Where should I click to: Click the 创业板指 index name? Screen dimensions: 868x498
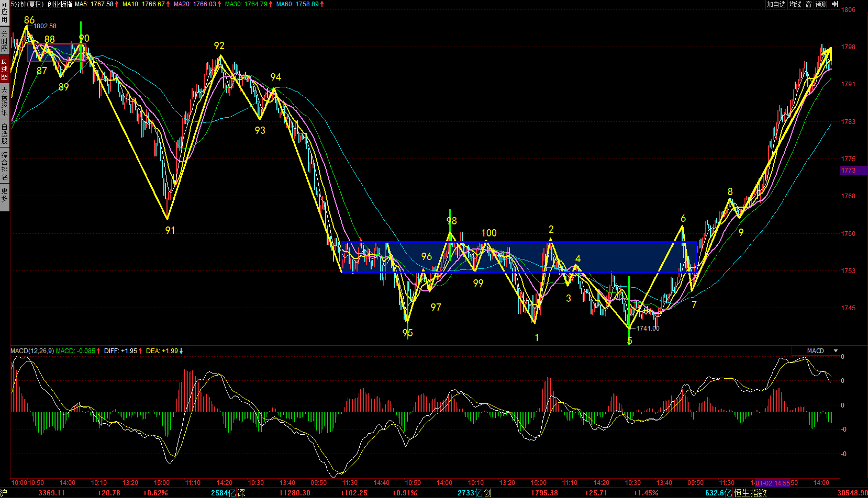tap(60, 4)
